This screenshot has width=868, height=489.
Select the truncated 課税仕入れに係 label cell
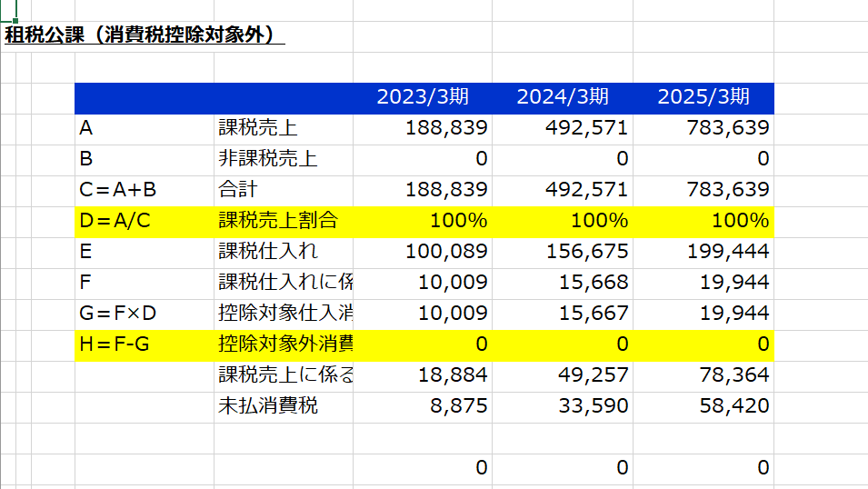coord(284,283)
